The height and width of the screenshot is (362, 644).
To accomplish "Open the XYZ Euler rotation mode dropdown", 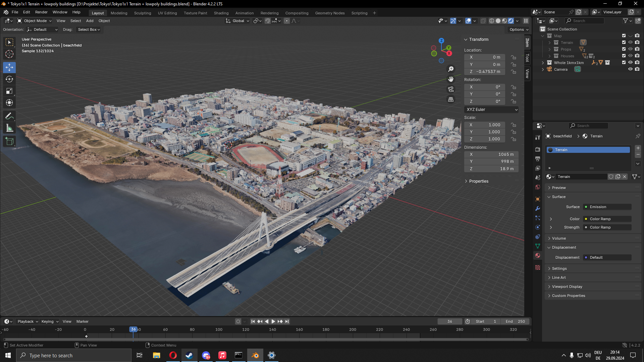I will click(x=491, y=110).
